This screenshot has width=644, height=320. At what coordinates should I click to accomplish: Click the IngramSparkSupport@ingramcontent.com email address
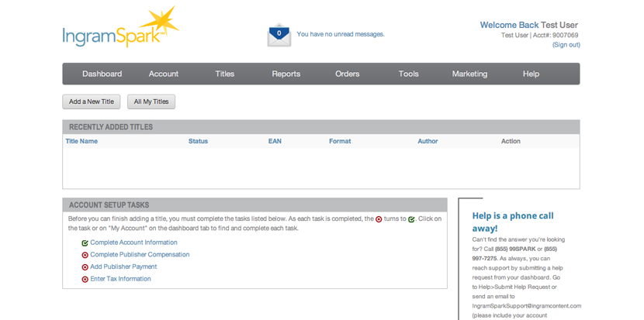[527, 306]
